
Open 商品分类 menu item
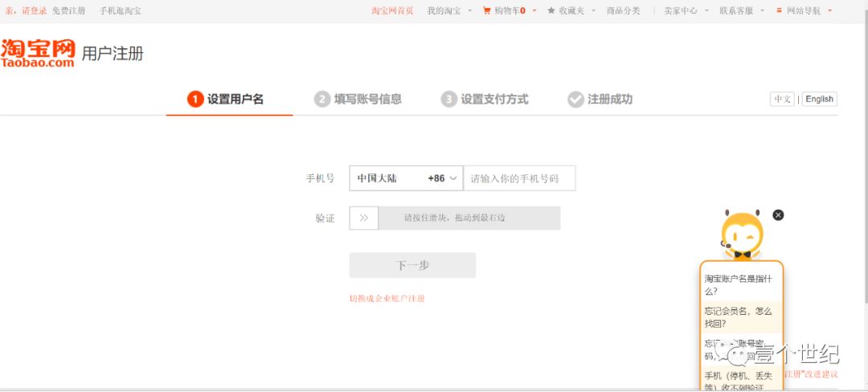coord(624,10)
